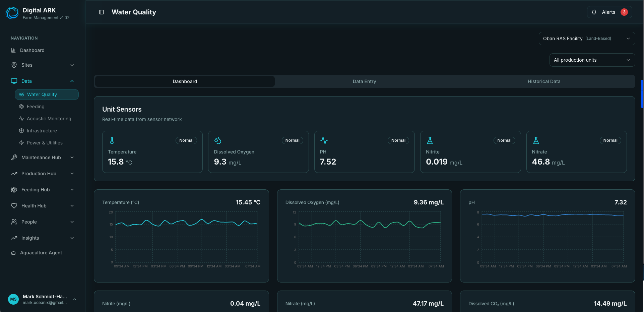Click the Feeding fish icon in Data submenu
Viewport: 644px width, 312px height.
(x=21, y=107)
